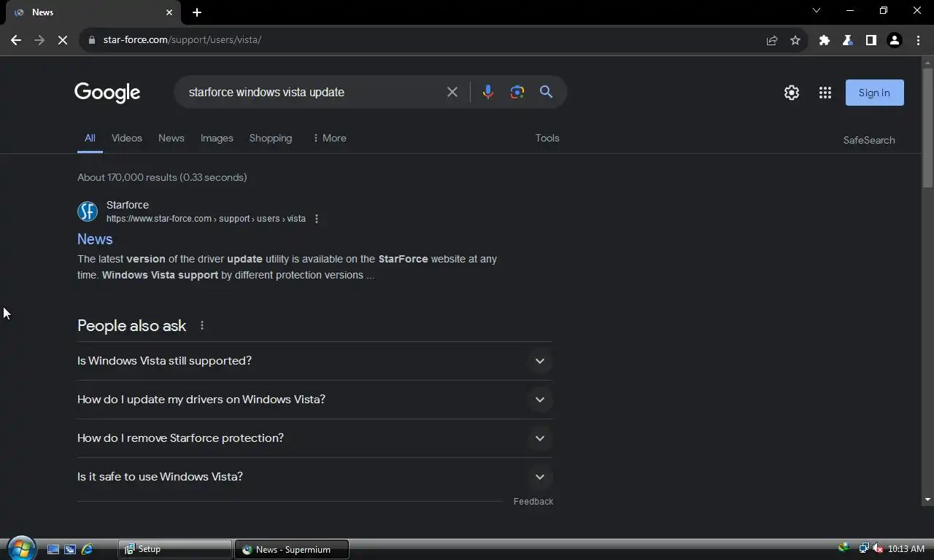Share this page from the address bar

pyautogui.click(x=772, y=40)
